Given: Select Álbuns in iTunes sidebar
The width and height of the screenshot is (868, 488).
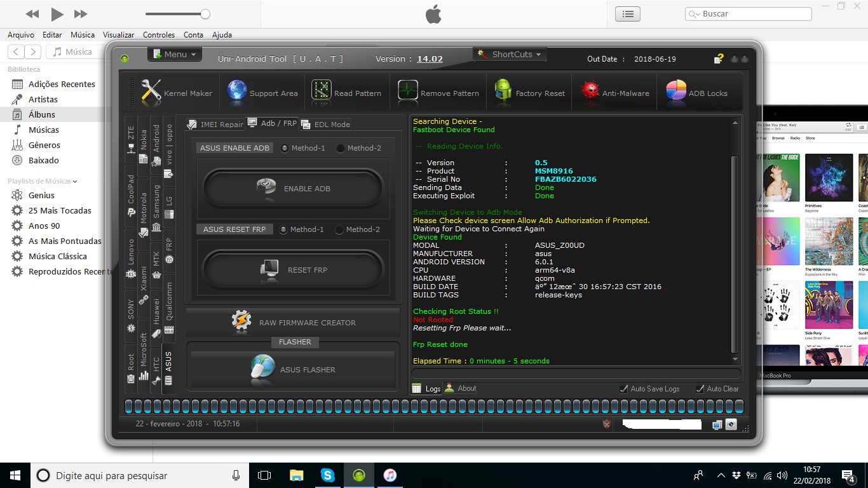Looking at the screenshot, I should tap(42, 114).
